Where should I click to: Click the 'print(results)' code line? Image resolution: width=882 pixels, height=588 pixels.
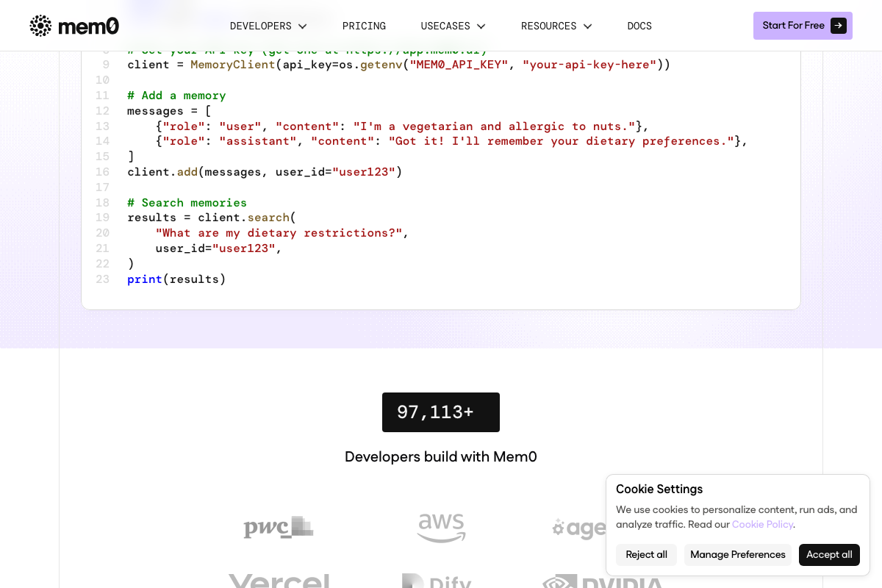click(x=176, y=279)
